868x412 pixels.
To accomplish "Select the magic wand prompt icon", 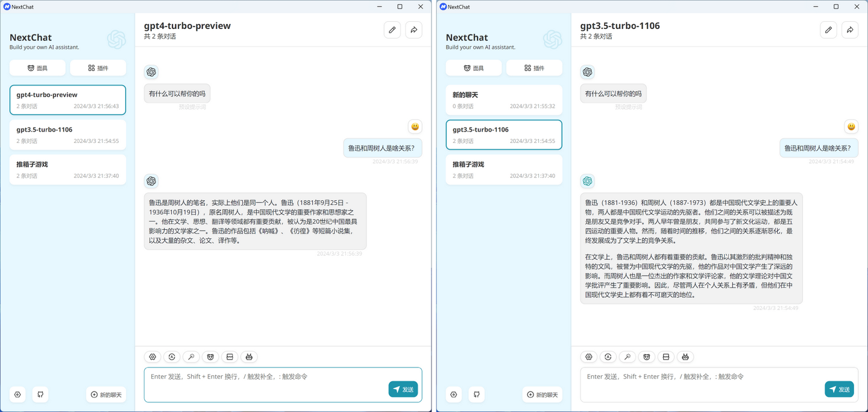I will [x=191, y=357].
